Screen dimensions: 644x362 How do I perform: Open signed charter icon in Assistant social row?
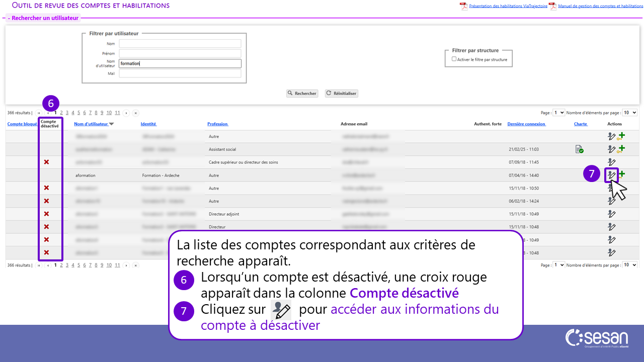tap(580, 149)
